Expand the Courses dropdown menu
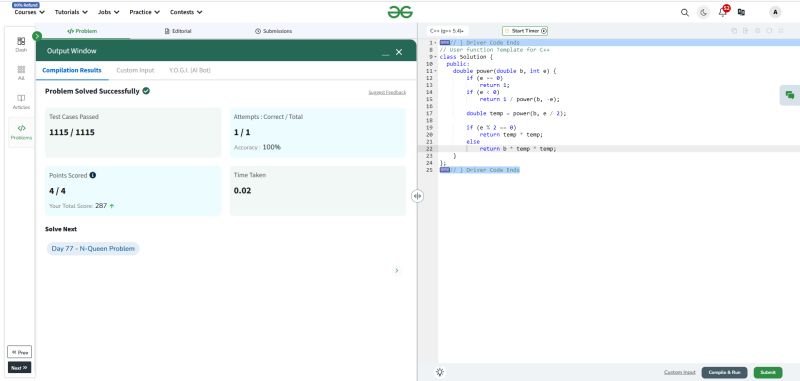Screen dimensions: 800x381 (x=30, y=12)
